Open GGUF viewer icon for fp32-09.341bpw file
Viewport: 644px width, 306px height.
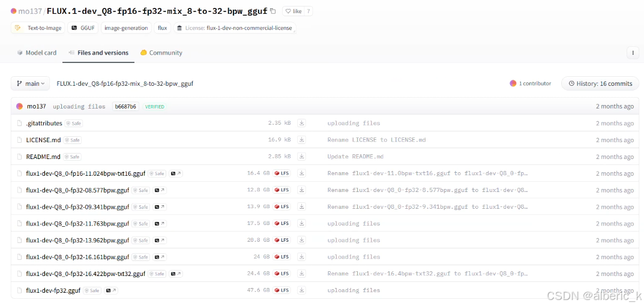[160, 206]
